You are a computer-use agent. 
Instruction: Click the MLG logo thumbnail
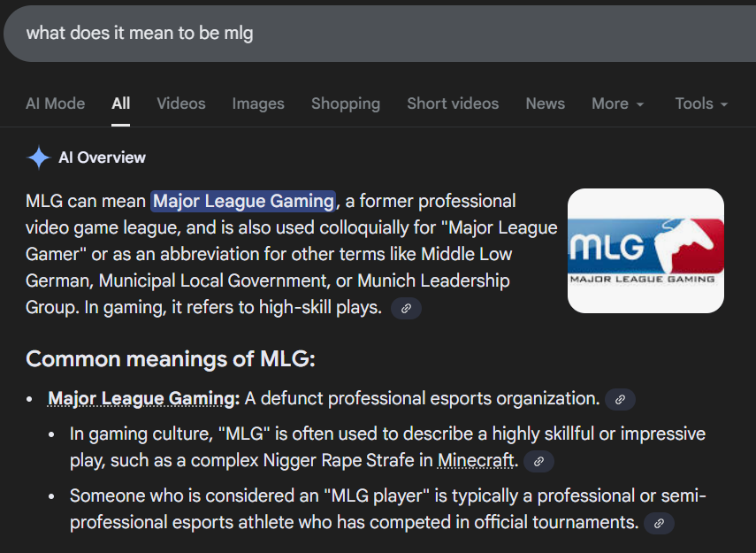pyautogui.click(x=645, y=250)
